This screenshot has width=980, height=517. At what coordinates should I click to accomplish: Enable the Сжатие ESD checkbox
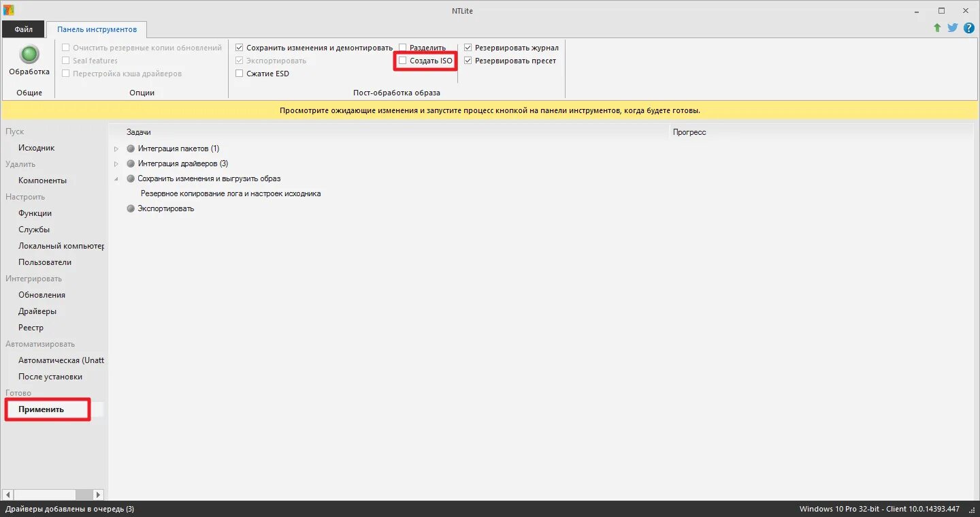239,74
